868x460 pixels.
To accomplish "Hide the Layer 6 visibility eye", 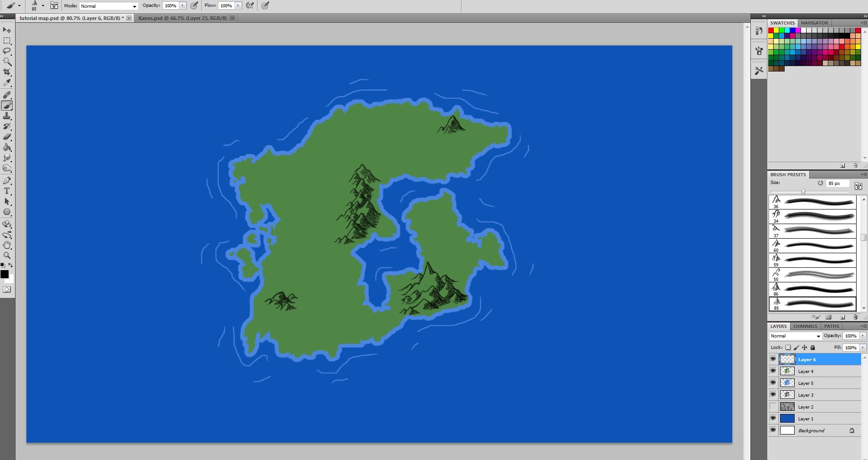I will (773, 359).
